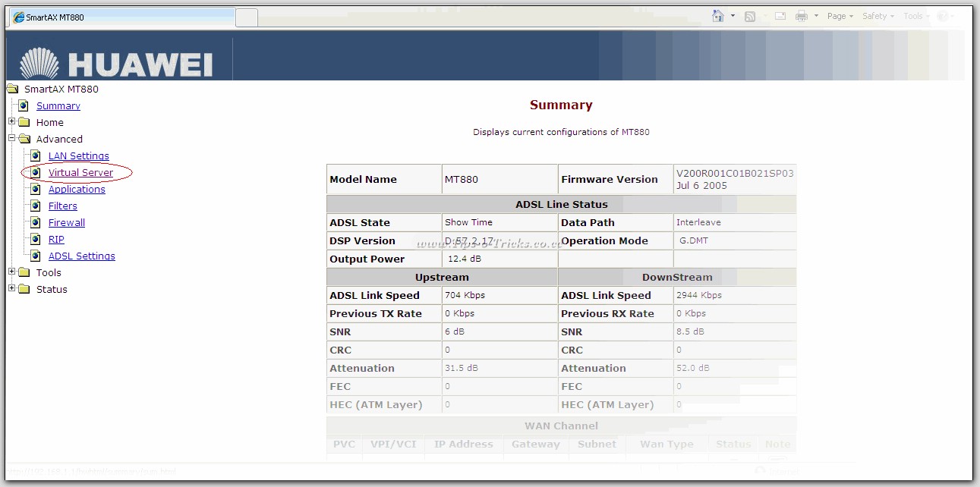Click the Huawei logo in banner
This screenshot has width=980, height=487.
[116, 63]
